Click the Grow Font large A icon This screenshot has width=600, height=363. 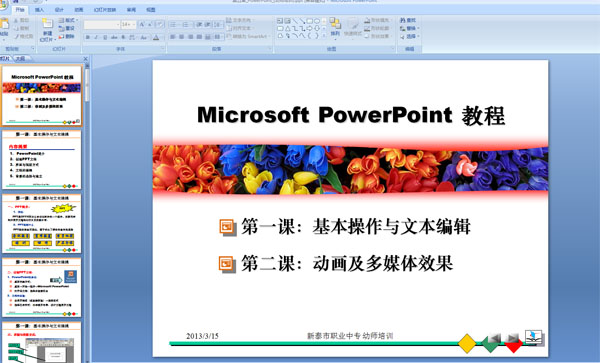click(x=142, y=24)
